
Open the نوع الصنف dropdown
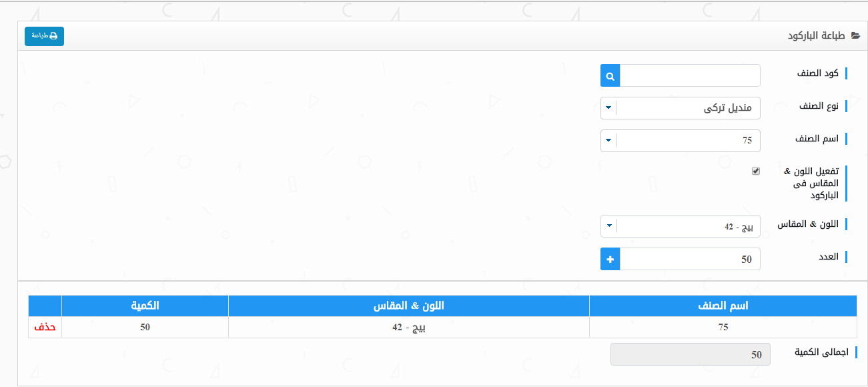point(608,108)
